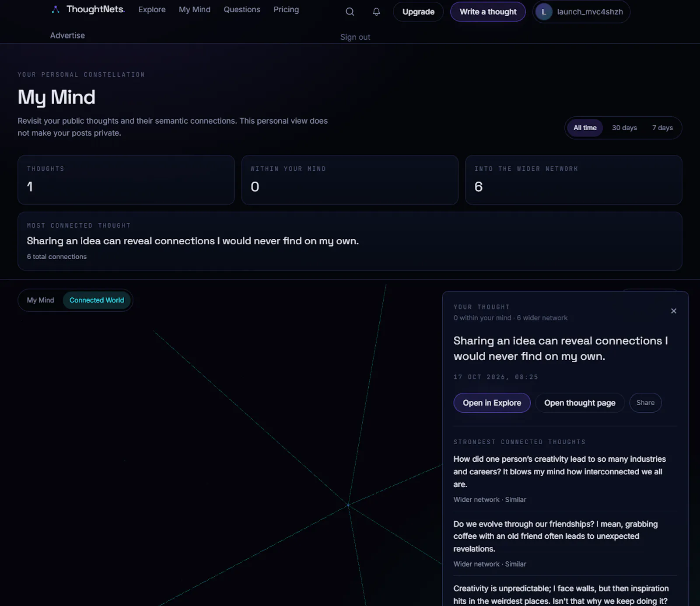The height and width of the screenshot is (606, 700).
Task: Click Into the Wider Network card
Action: (x=574, y=180)
